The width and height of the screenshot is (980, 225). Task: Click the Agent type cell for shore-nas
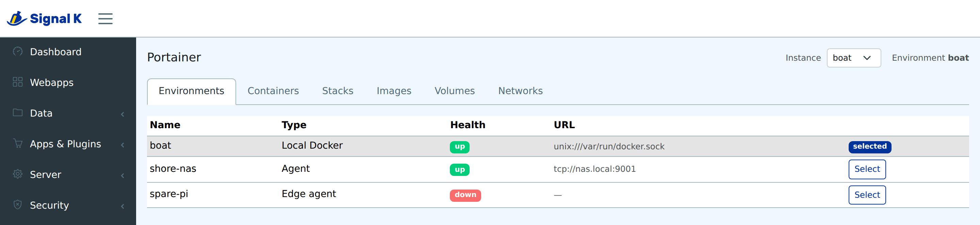(295, 169)
